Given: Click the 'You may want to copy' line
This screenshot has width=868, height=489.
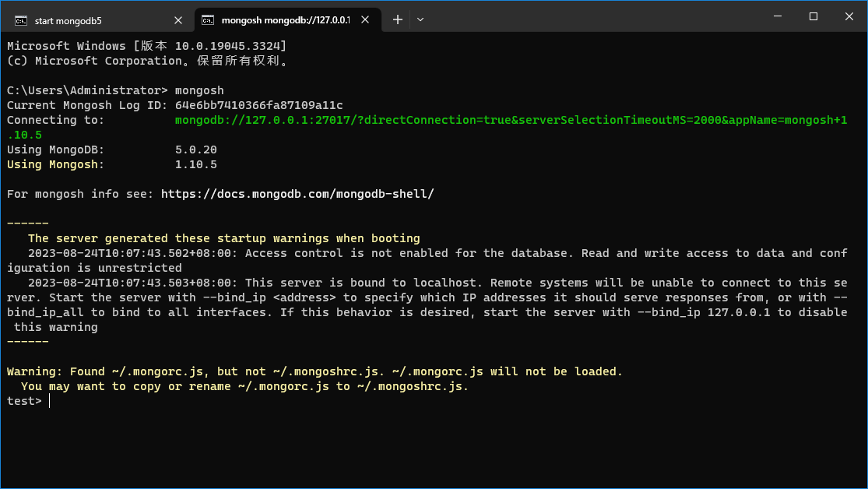Looking at the screenshot, I should pos(244,386).
